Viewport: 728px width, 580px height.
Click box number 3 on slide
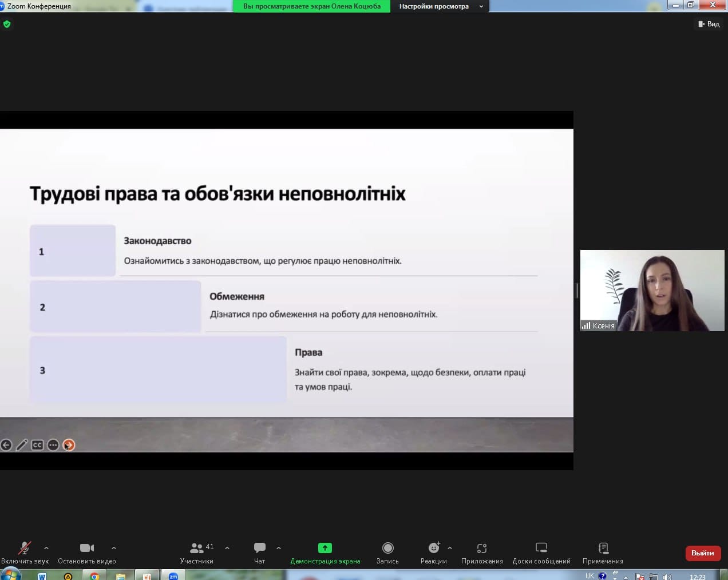158,370
